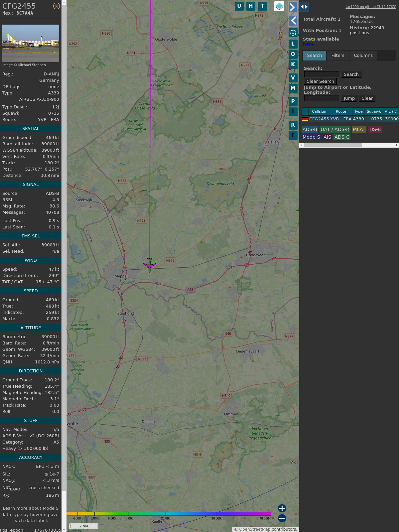The height and width of the screenshot is (532, 399).
Task: Open the map layer switcher
Action: coord(279,6)
